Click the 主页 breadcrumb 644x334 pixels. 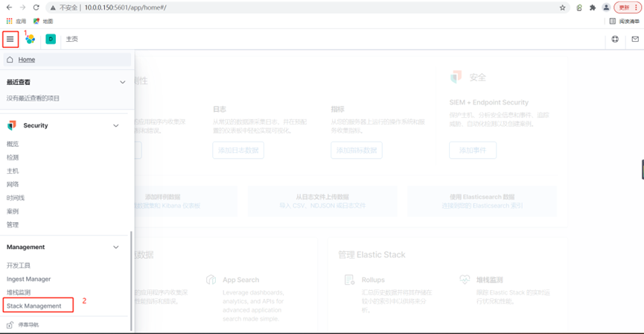[x=72, y=39]
